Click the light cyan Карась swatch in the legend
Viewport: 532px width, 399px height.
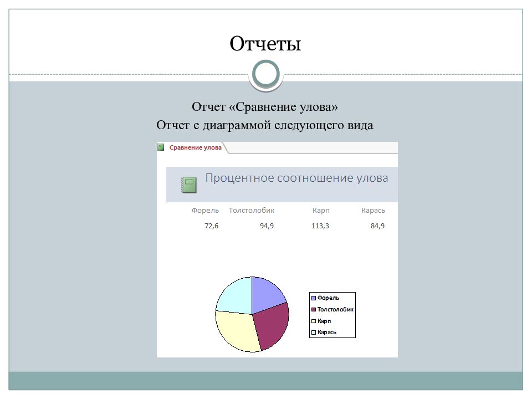pyautogui.click(x=314, y=332)
